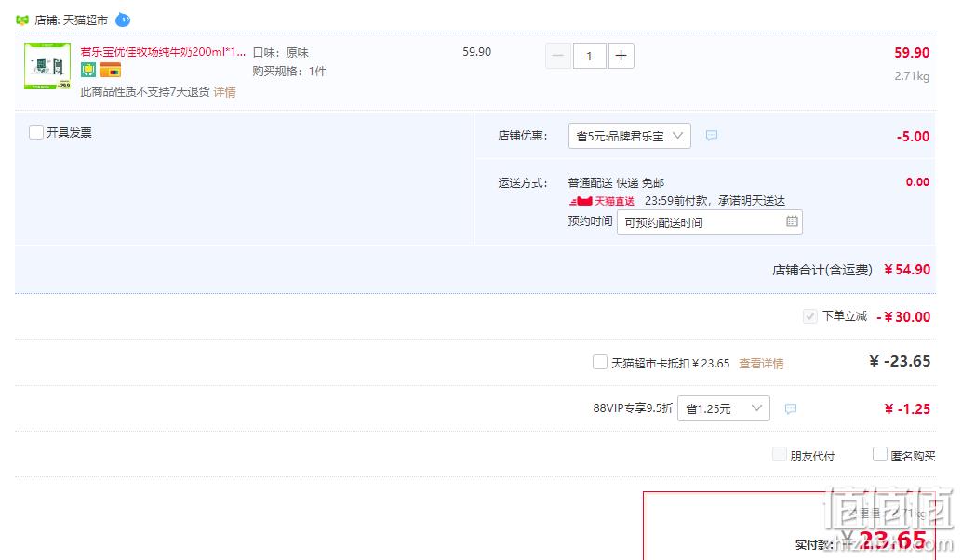Viewport: 962px width, 560px height.
Task: Toggle the 下单立减 discount checkbox
Action: tap(809, 316)
